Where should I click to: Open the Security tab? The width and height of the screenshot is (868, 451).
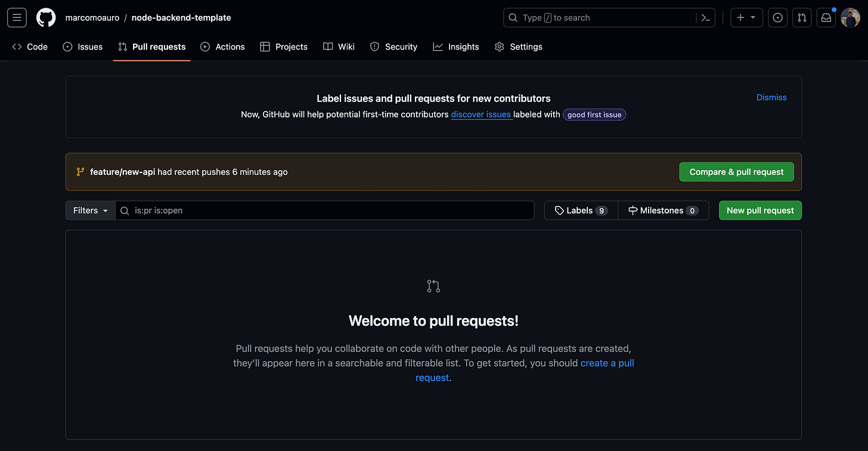[393, 47]
